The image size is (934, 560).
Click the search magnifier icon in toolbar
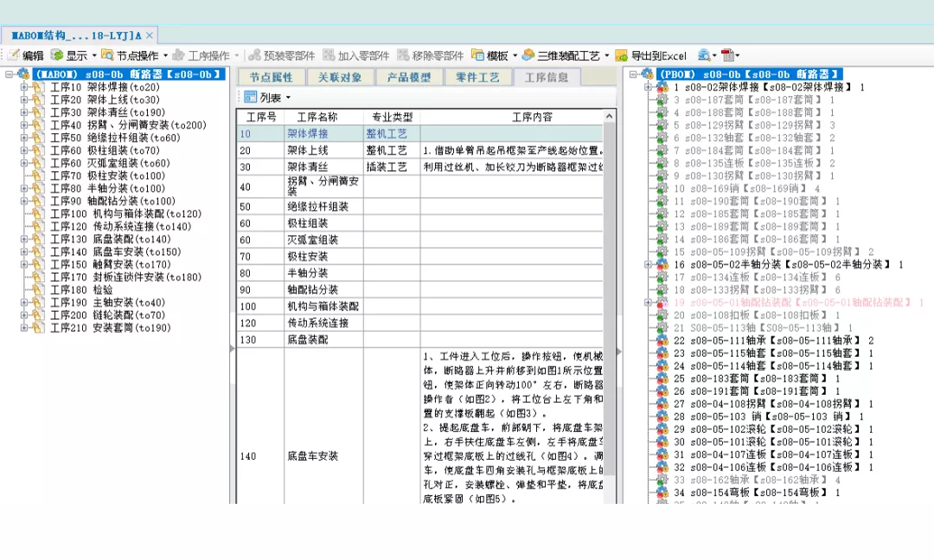pos(704,55)
